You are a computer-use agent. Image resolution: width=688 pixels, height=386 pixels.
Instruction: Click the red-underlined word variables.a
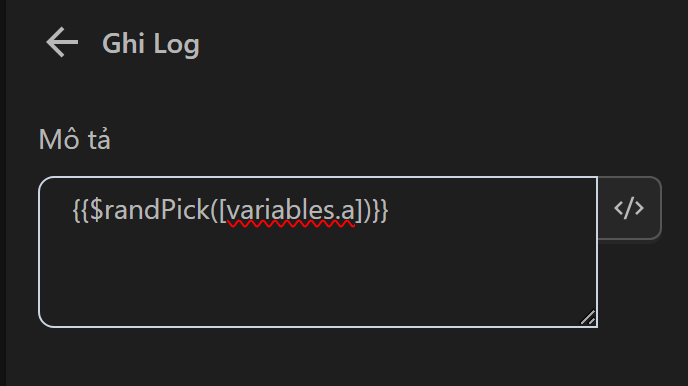coord(291,211)
